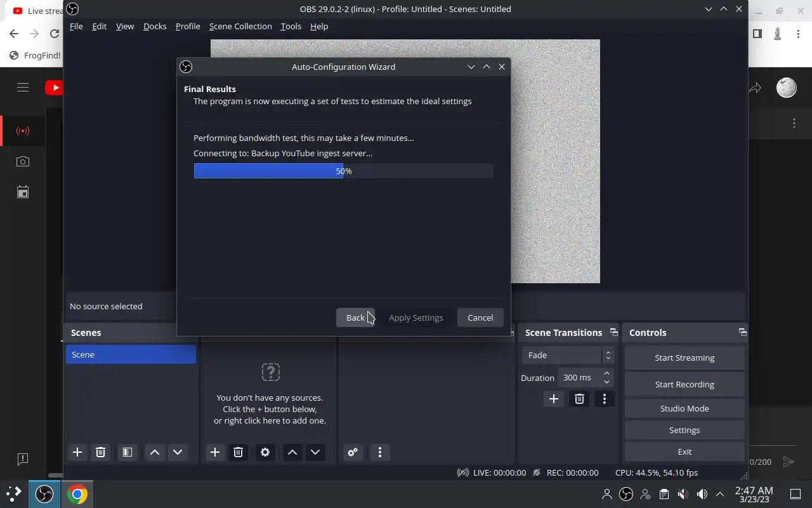Open the volume tray icon

(x=702, y=494)
